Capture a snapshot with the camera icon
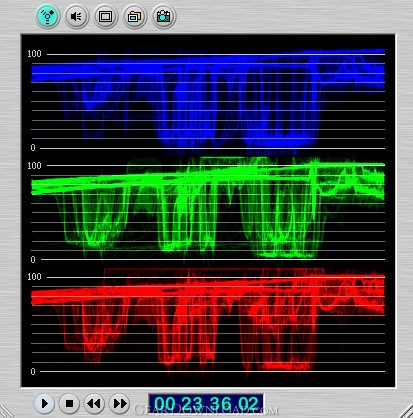413x418 pixels. 163,16
